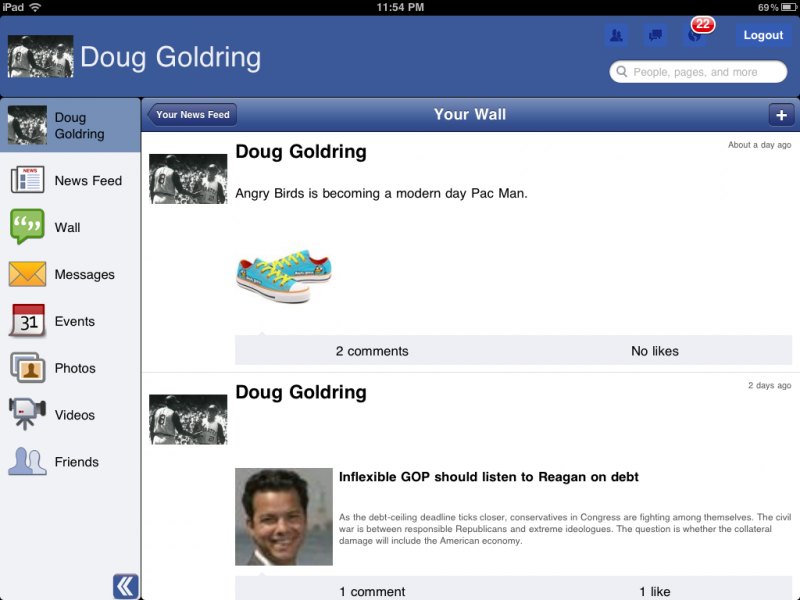Tap the Wi-Fi status icon

point(35,7)
